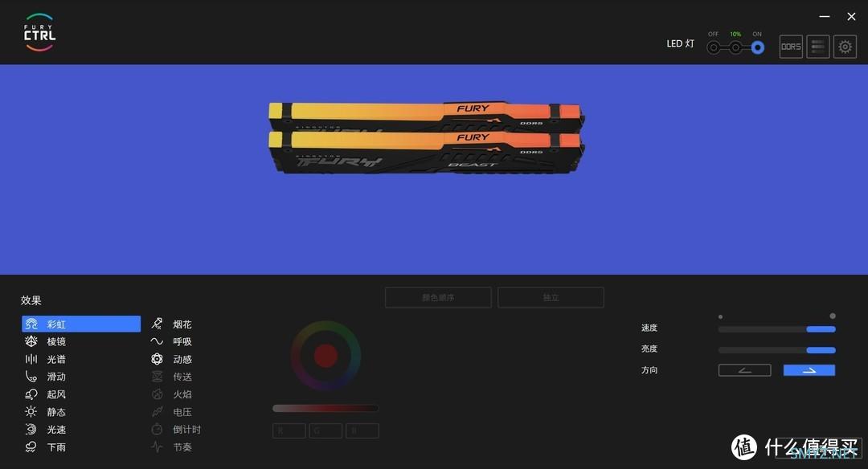Select the 棱镜 prism effect
The image size is (868, 469).
(x=45, y=342)
